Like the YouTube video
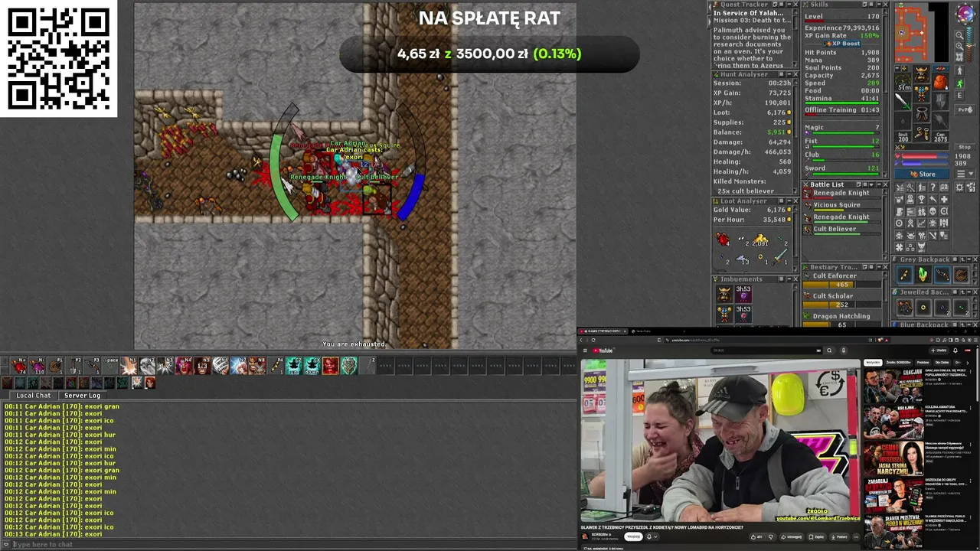 756,536
